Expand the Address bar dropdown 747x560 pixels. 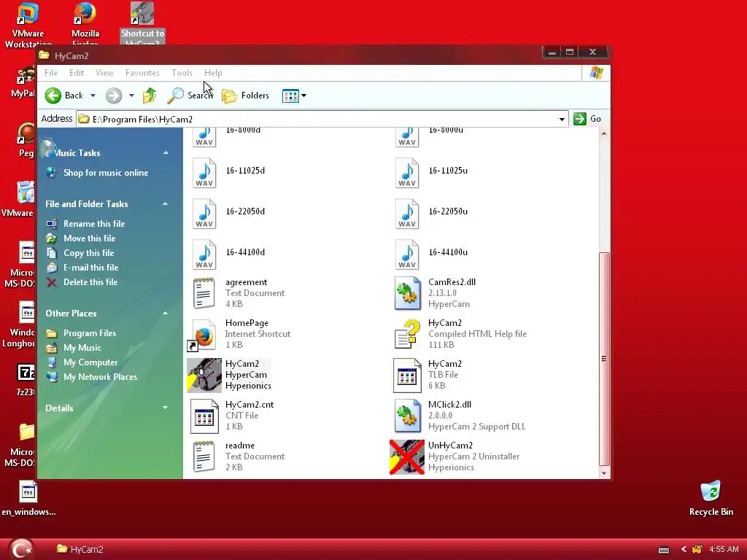pyautogui.click(x=562, y=119)
